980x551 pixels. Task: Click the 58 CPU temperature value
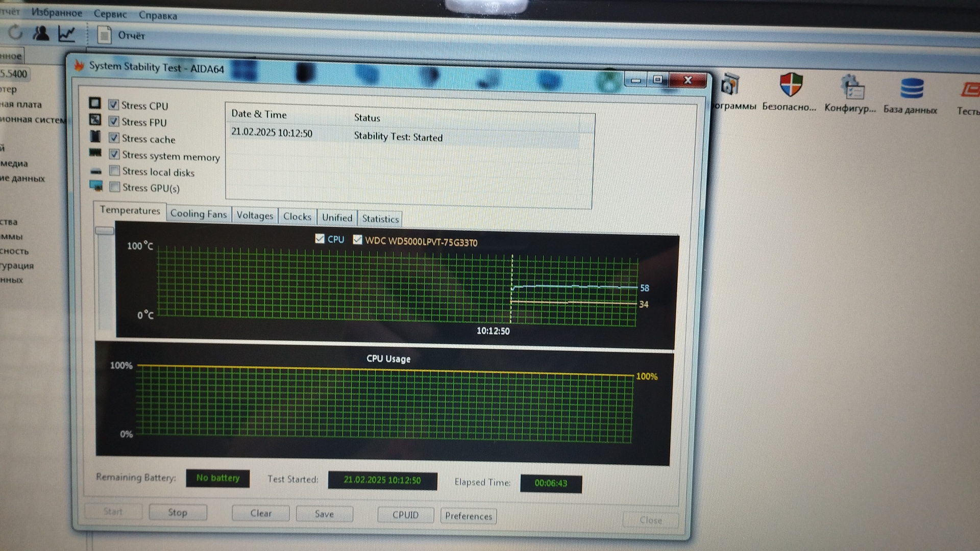[645, 288]
